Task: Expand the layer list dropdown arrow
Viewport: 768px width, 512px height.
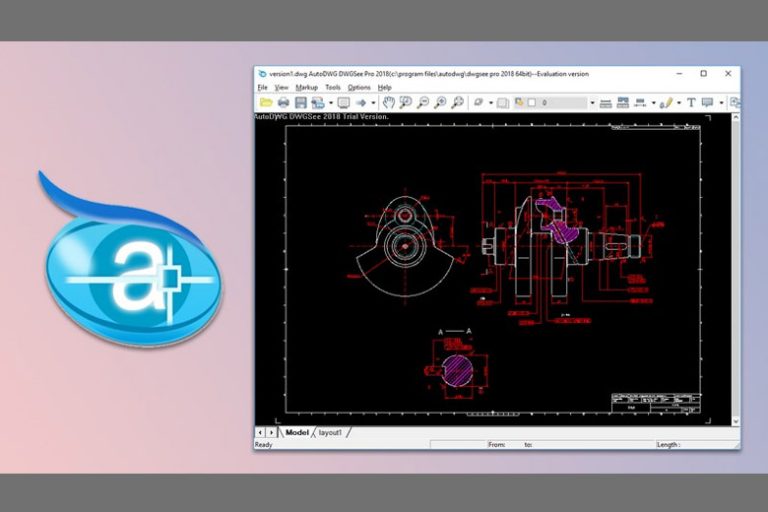Action: pyautogui.click(x=592, y=103)
